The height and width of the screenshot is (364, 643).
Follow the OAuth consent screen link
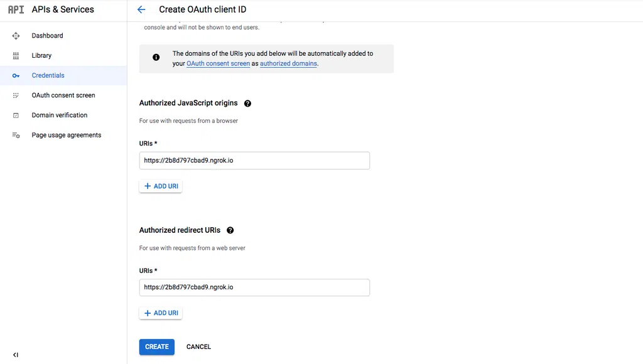tap(218, 63)
